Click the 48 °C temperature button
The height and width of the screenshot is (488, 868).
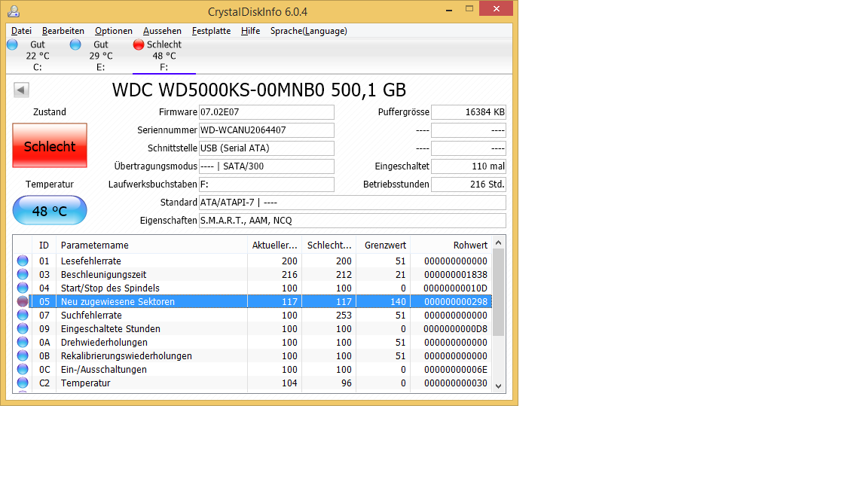pyautogui.click(x=50, y=210)
